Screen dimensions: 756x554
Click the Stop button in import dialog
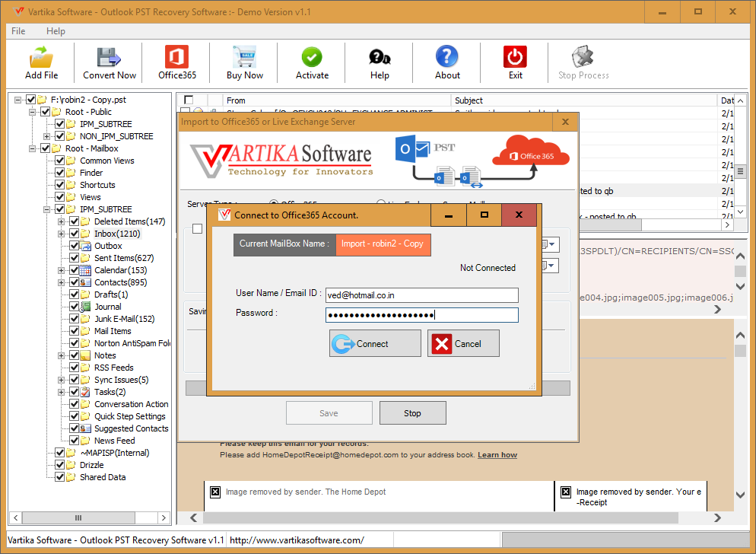(413, 413)
